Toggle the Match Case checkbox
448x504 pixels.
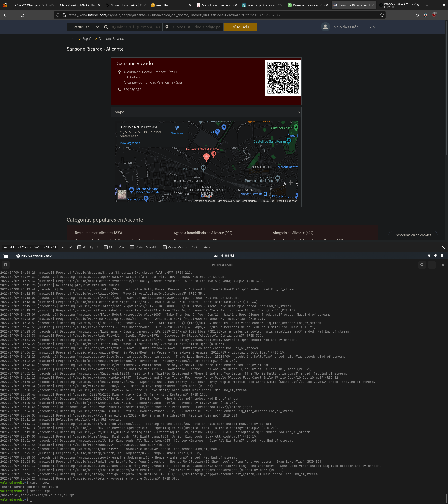(106, 247)
